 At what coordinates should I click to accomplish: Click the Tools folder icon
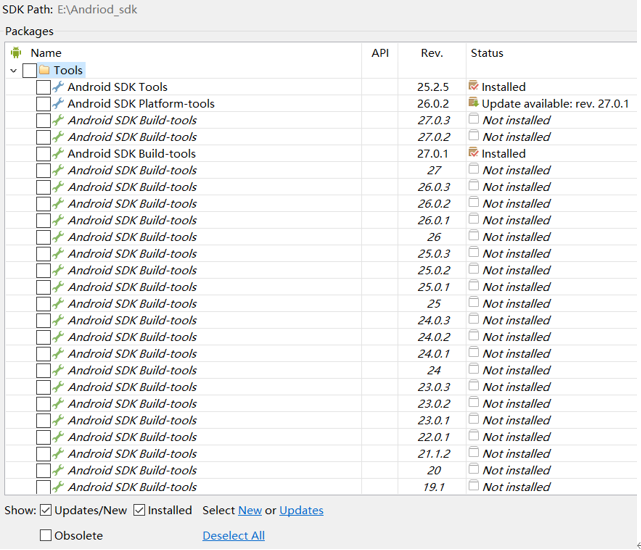(x=44, y=70)
